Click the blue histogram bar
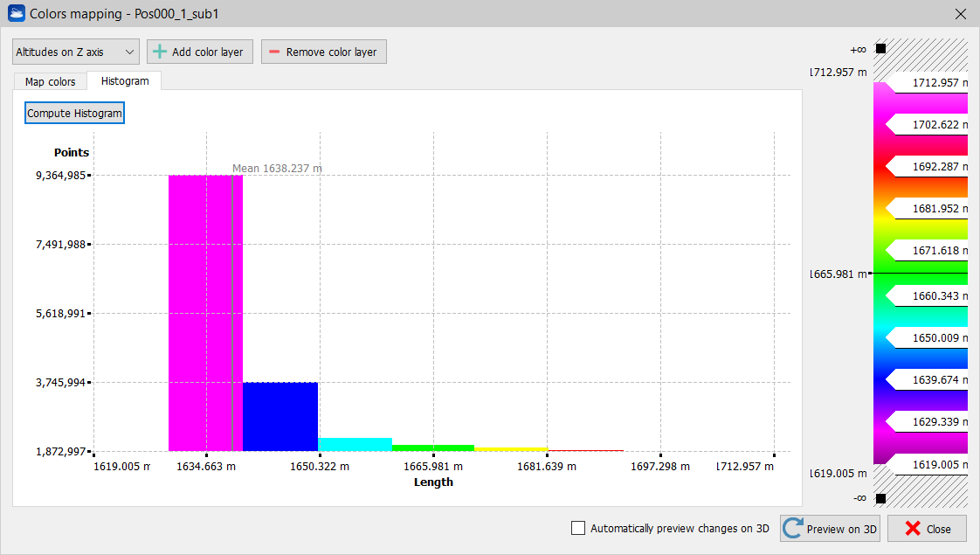This screenshot has width=980, height=555. (280, 416)
